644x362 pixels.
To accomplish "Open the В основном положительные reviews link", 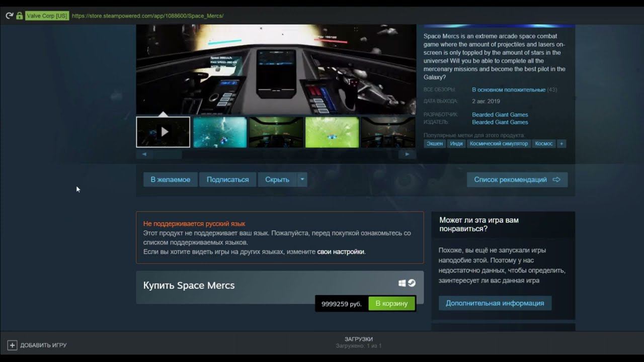I will 509,90.
